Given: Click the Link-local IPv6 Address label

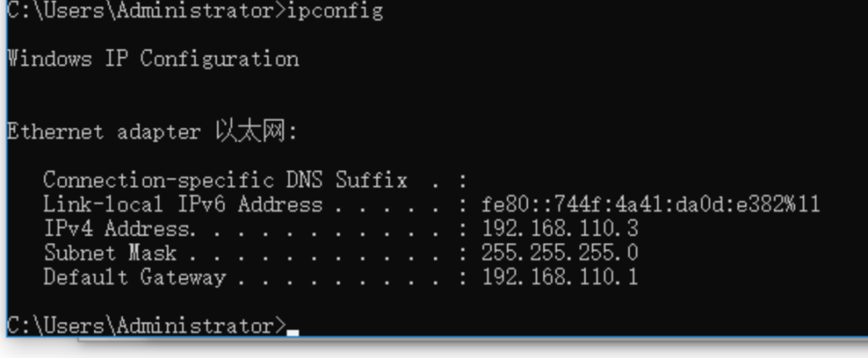Looking at the screenshot, I should pyautogui.click(x=182, y=204).
